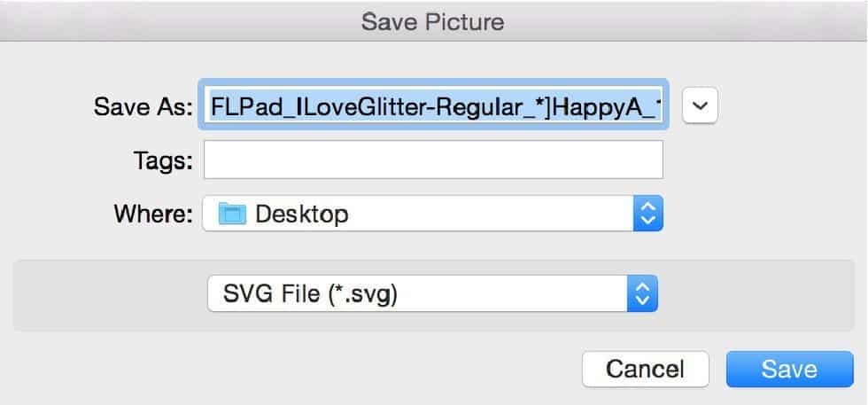The image size is (868, 405).
Task: Open the Where location popup menu
Action: click(x=433, y=214)
